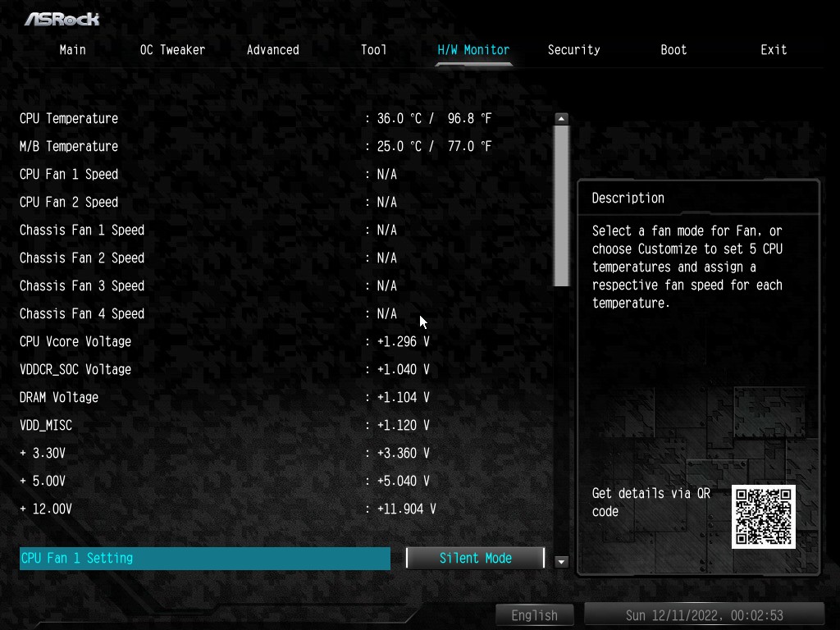The width and height of the screenshot is (840, 630).
Task: Switch to the Boot tab
Action: [673, 50]
